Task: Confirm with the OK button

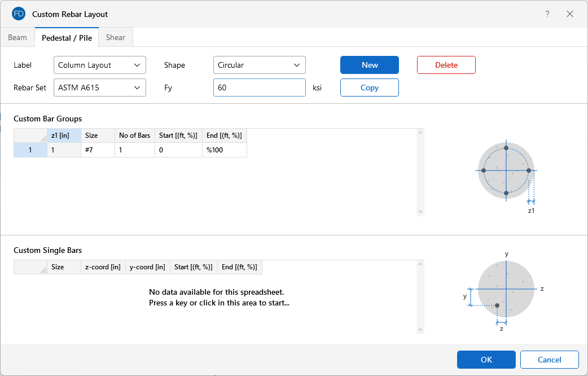Action: tap(486, 360)
